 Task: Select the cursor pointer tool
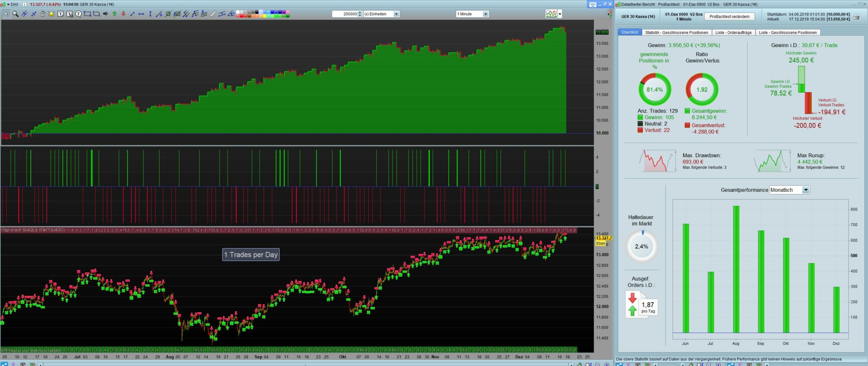[6, 14]
